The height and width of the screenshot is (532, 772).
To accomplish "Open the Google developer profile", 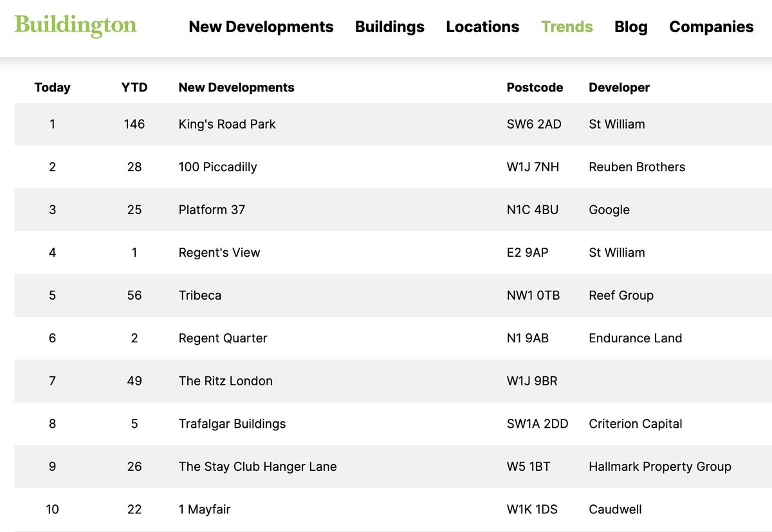I will pyautogui.click(x=609, y=210).
